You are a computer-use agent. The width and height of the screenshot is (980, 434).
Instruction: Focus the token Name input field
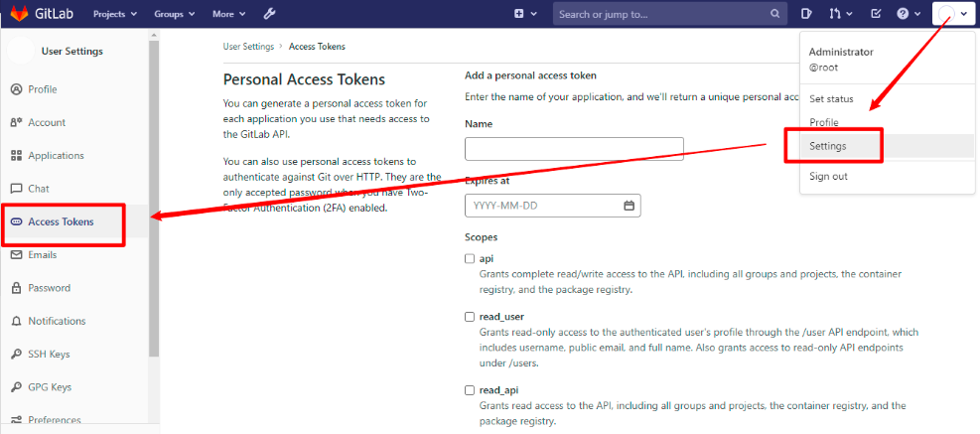click(x=574, y=149)
